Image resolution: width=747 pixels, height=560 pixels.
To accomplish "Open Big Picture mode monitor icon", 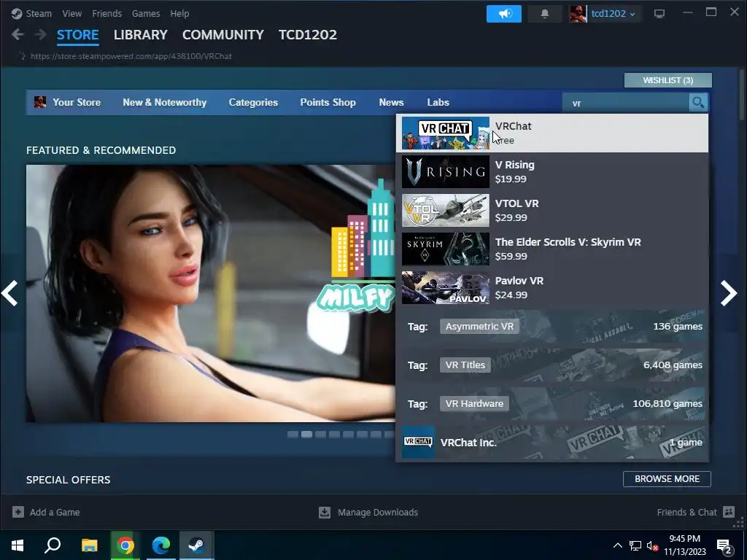I will 659,14.
